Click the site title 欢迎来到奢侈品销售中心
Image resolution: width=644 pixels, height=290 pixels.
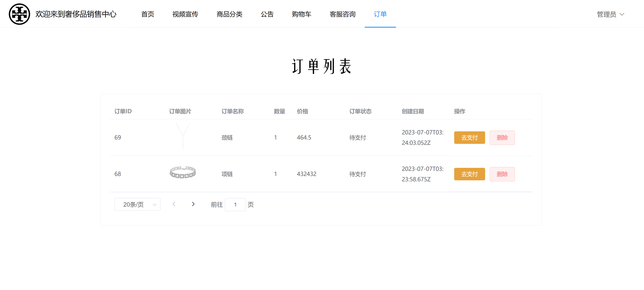[x=76, y=14]
